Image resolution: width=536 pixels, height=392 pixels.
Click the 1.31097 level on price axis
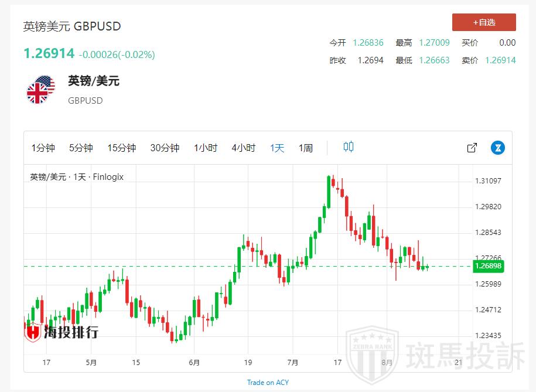pyautogui.click(x=487, y=181)
